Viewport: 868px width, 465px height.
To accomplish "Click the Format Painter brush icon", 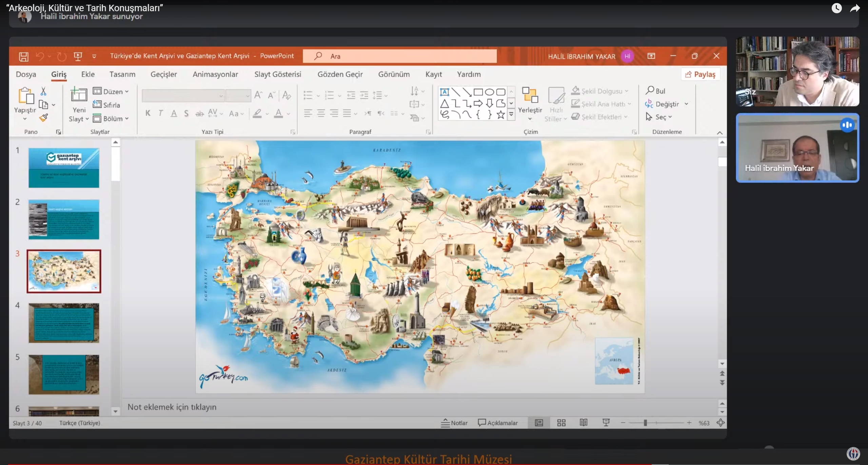I will [44, 118].
